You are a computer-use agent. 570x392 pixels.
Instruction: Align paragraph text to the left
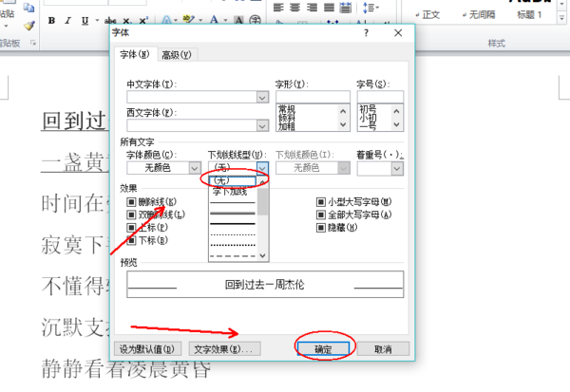click(x=278, y=8)
